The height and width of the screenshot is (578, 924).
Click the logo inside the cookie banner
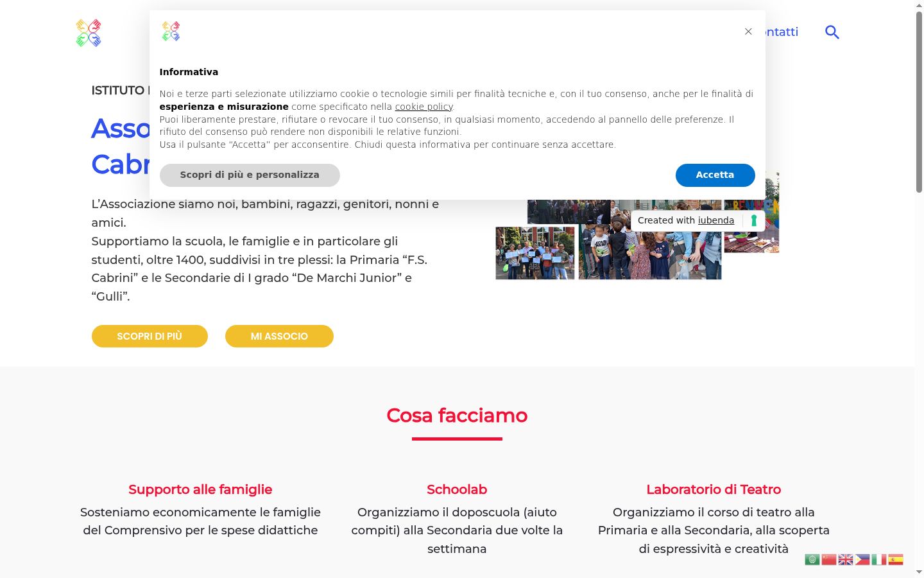tap(171, 31)
